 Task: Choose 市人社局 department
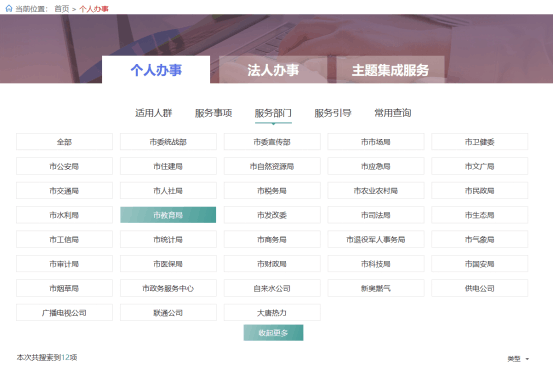pyautogui.click(x=168, y=191)
